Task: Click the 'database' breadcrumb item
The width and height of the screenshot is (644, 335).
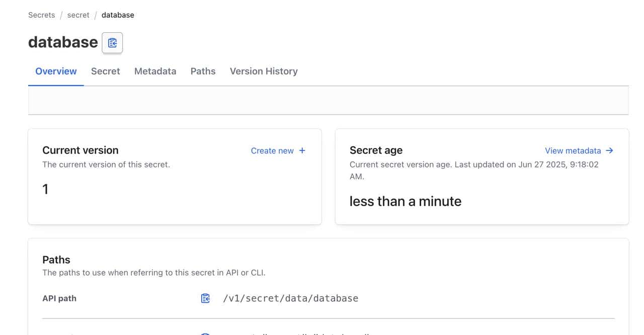Action: 118,15
